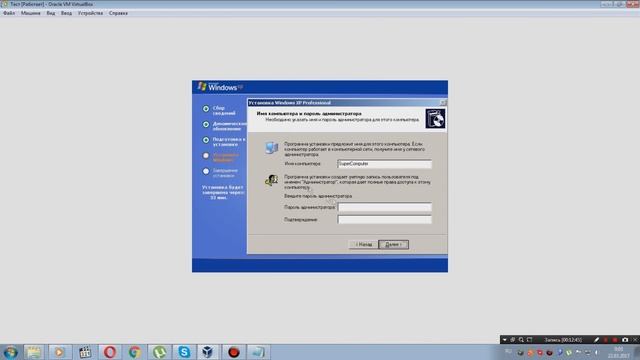This screenshot has height=360, width=640.
Task: Stop the recording with red square button
Action: (x=615, y=340)
